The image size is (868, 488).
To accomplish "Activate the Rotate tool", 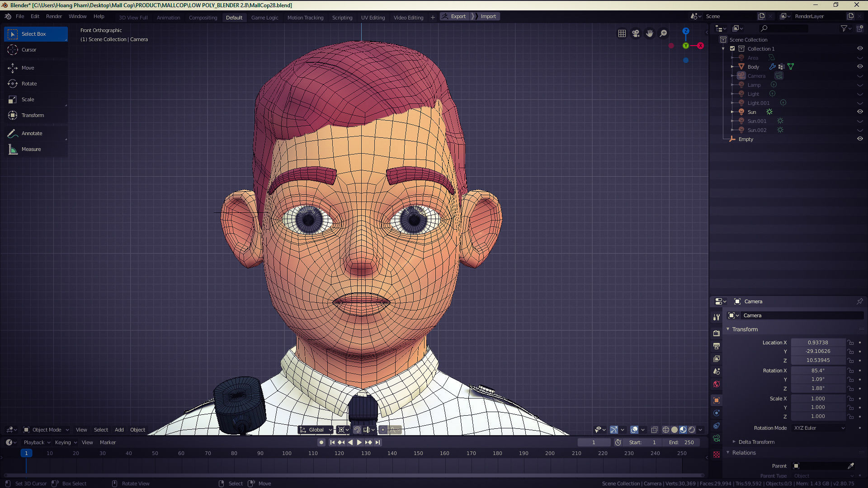I will [29, 84].
